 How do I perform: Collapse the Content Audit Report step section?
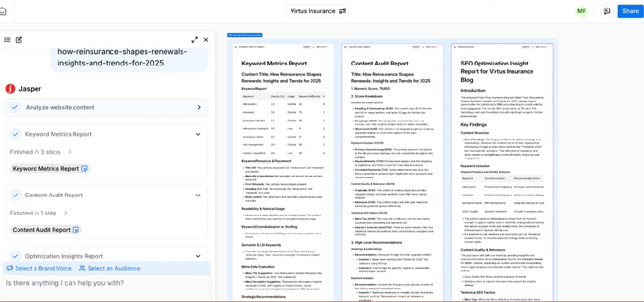click(198, 195)
